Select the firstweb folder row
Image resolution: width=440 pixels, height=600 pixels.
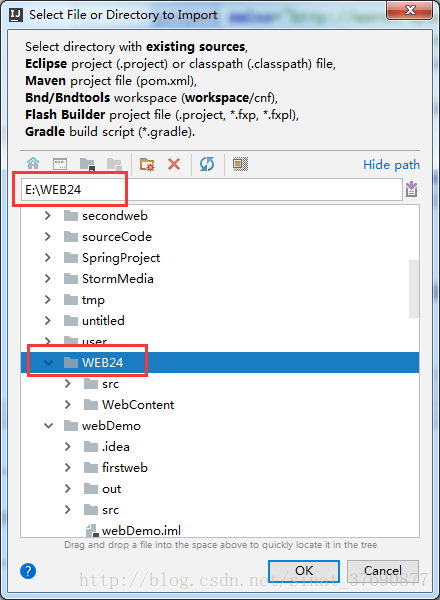point(220,468)
